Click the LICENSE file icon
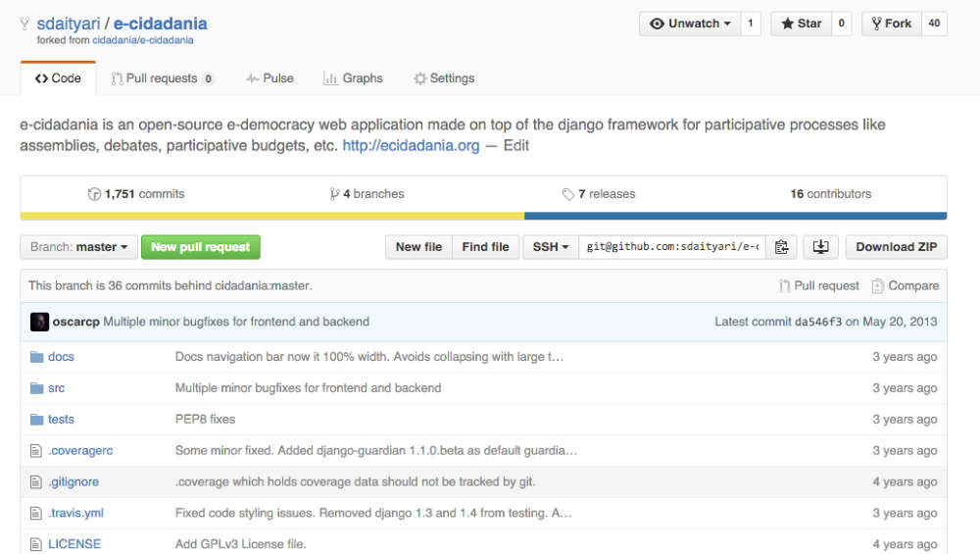The image size is (980, 554). click(x=37, y=544)
